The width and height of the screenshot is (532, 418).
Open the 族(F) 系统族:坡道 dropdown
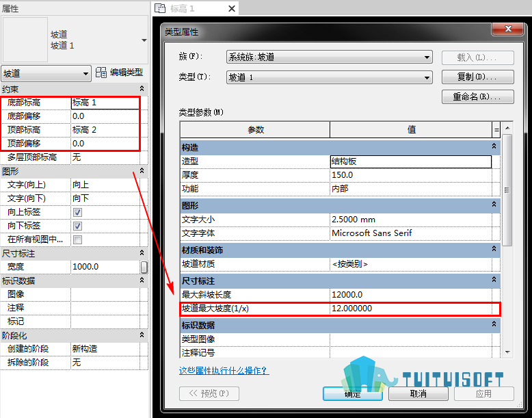coord(329,57)
